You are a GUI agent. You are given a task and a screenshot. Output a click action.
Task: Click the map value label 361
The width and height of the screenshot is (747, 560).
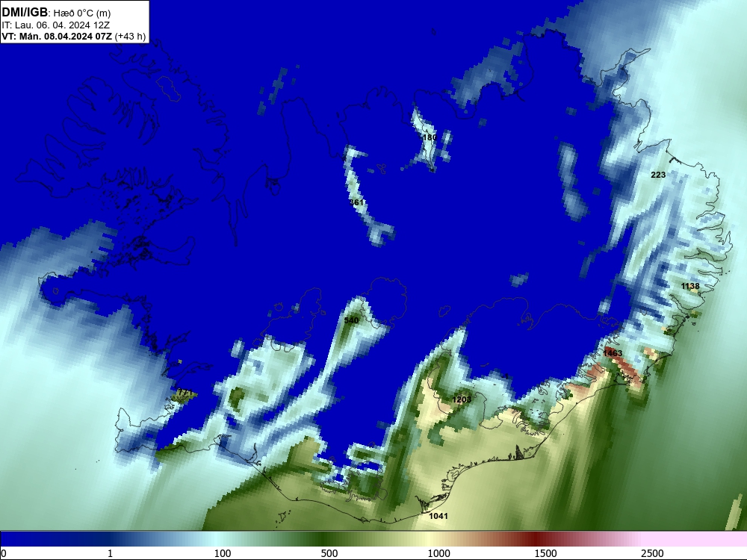pyautogui.click(x=356, y=202)
